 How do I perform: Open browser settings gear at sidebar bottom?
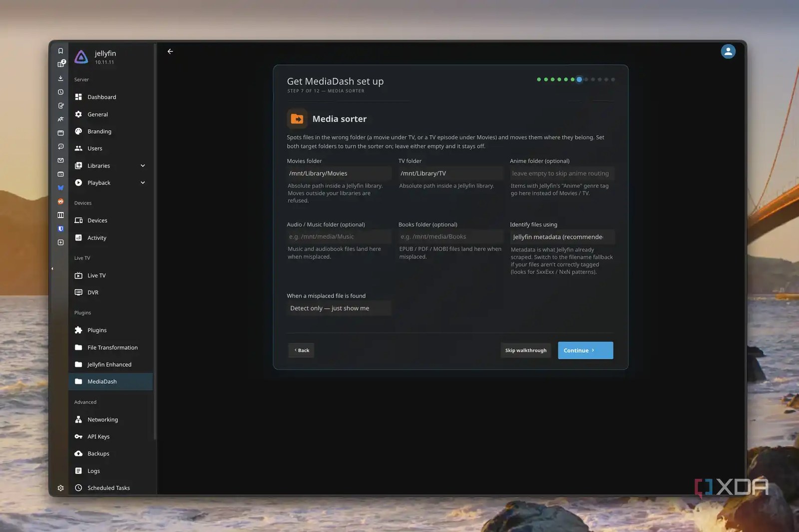[60, 488]
